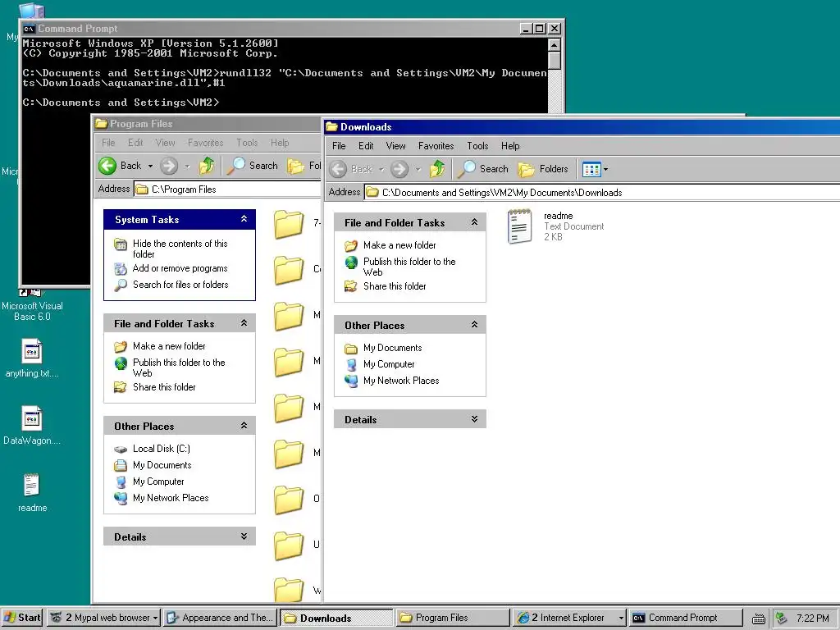The image size is (840, 630).
Task: Open Edit menu in Downloads window
Action: click(366, 146)
